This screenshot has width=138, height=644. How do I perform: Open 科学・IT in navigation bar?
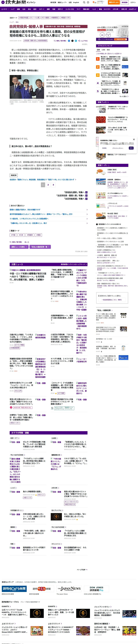[60, 9]
